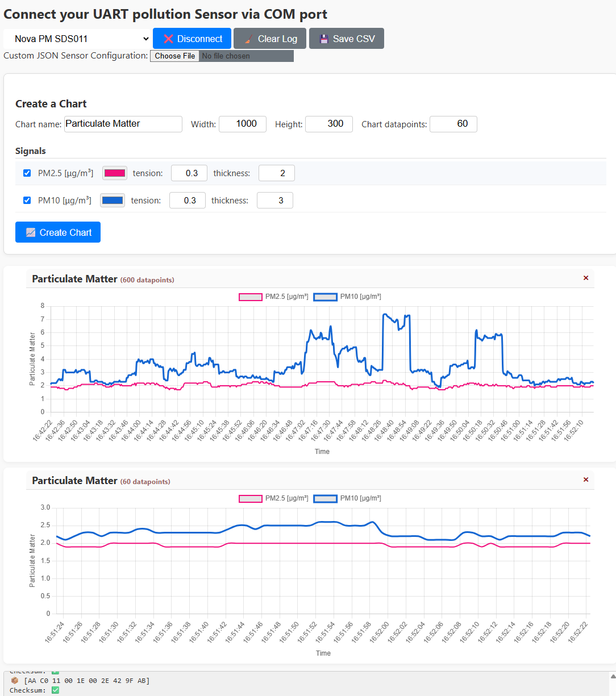Click the Chart datapoints input field
The image size is (616, 696).
tap(453, 124)
